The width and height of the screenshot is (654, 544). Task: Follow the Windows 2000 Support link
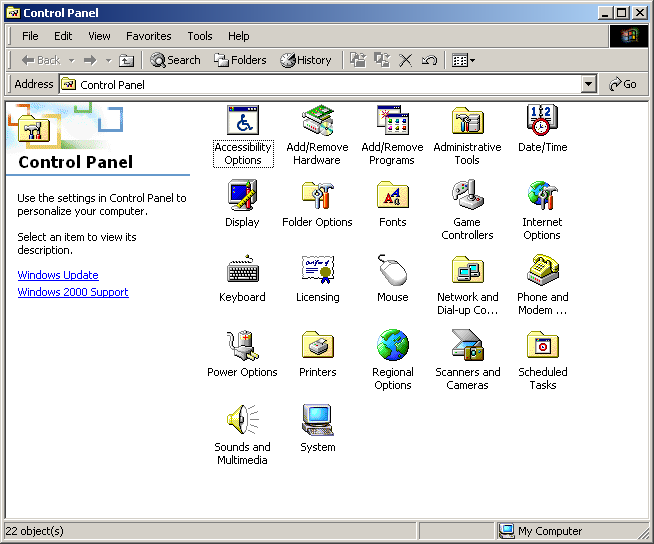coord(73,292)
